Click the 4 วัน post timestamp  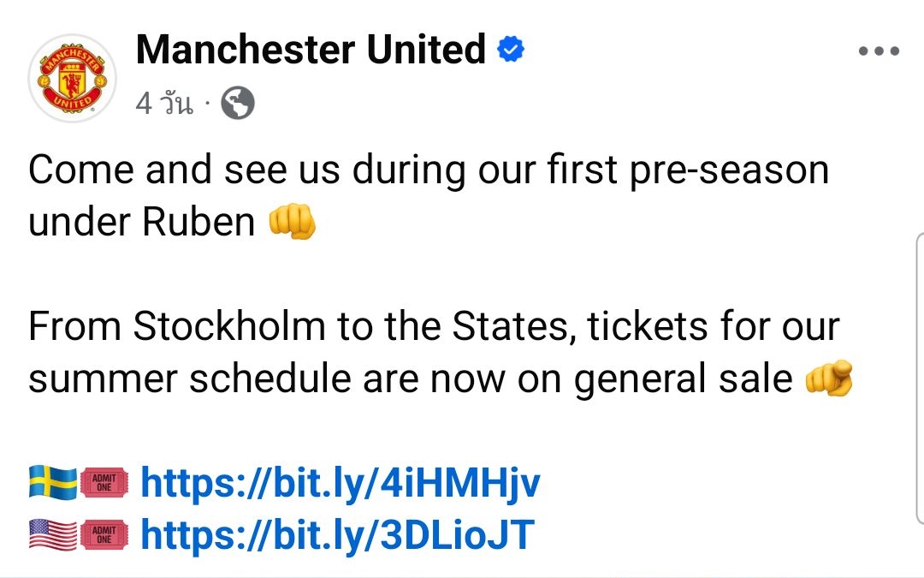tap(163, 104)
